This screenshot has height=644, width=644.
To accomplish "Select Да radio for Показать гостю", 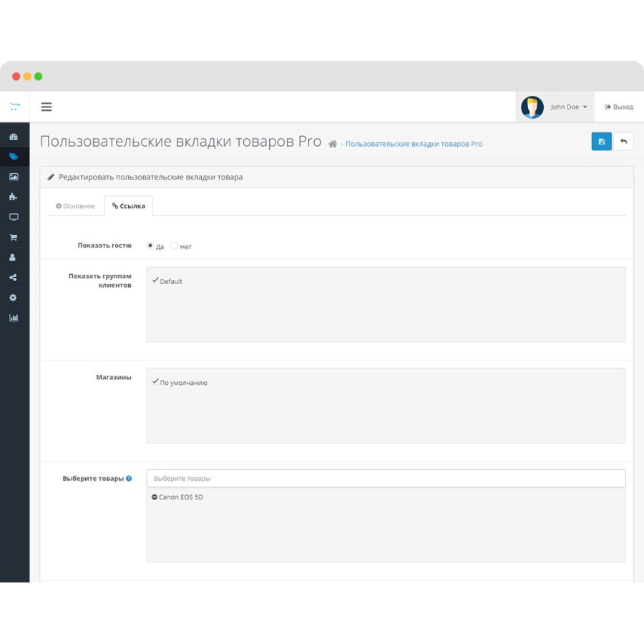I will 150,245.
